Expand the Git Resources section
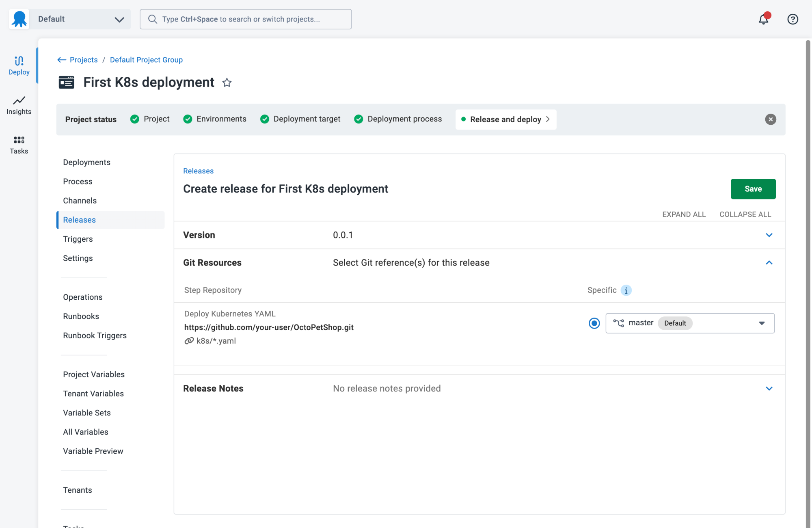This screenshot has width=812, height=528. 769,262
